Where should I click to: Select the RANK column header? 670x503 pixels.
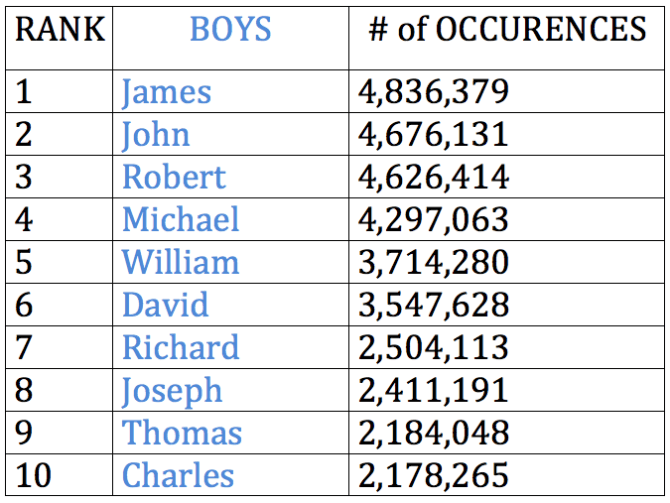pos(60,29)
